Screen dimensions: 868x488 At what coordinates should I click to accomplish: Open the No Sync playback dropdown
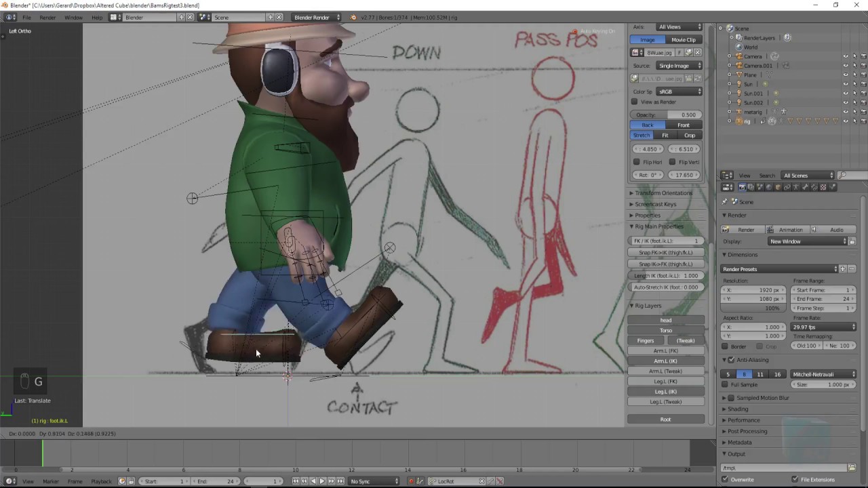tap(374, 481)
